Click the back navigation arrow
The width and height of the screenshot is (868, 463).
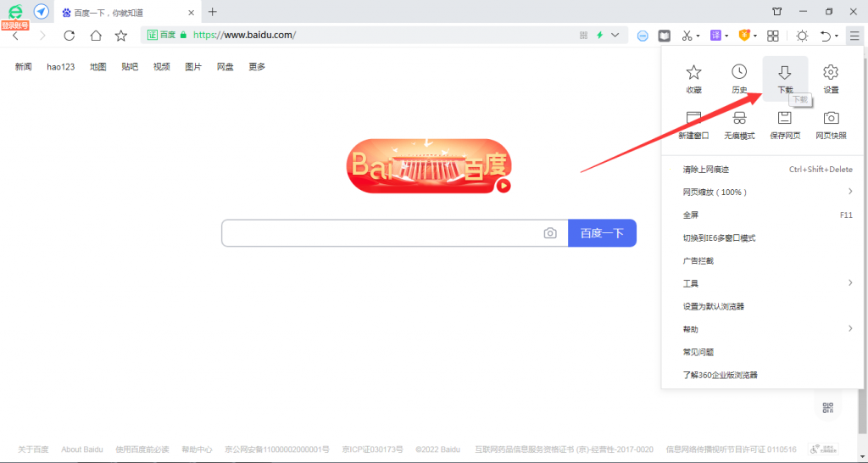click(15, 36)
